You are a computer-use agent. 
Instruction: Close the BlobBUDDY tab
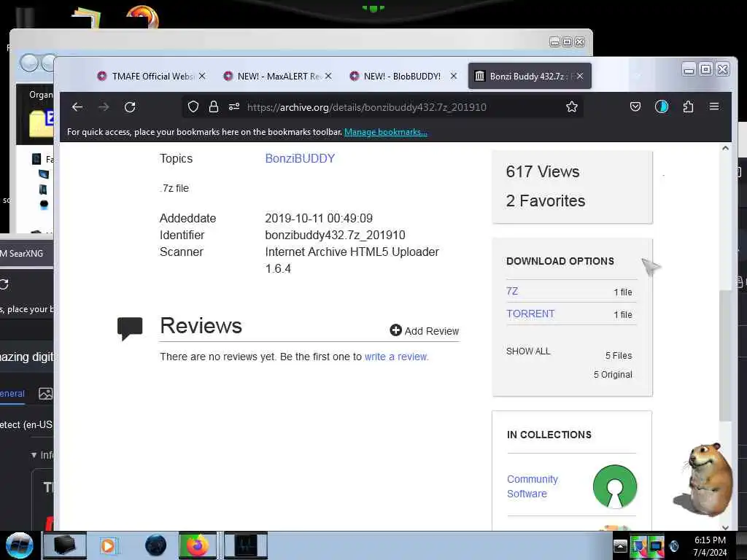click(x=454, y=76)
